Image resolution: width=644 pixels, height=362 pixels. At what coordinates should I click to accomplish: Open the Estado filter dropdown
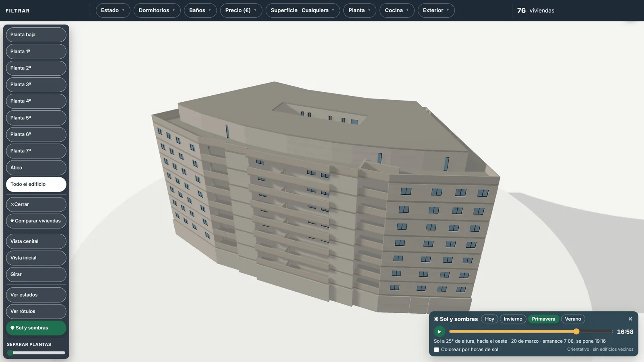[x=113, y=10]
